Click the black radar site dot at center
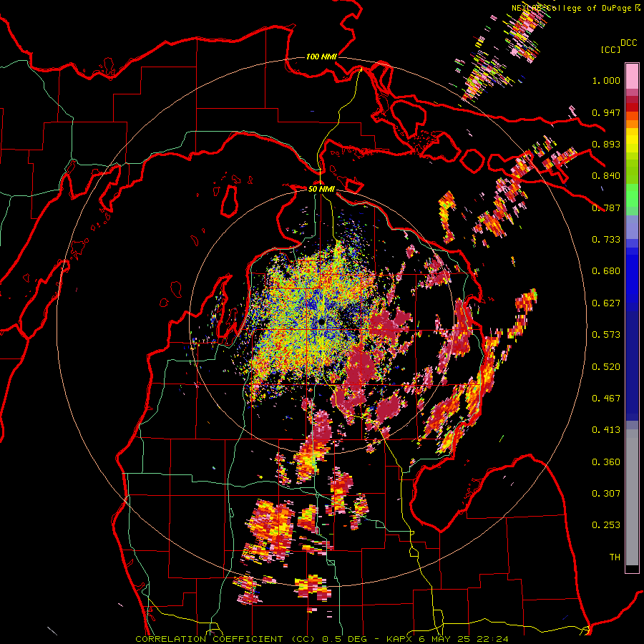The width and height of the screenshot is (644, 644). [x=322, y=321]
